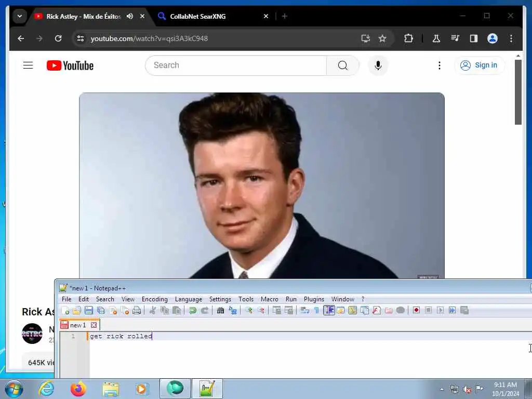Click the text 'get rick rolled' in editor

(x=121, y=336)
